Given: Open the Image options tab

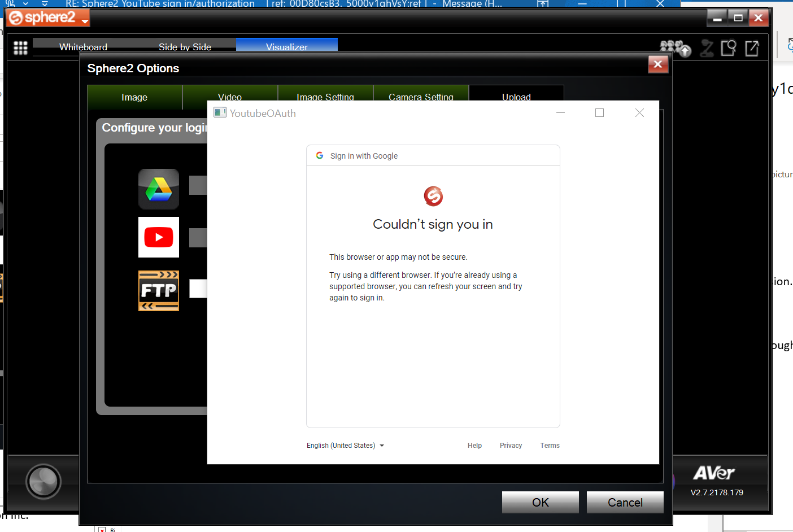Looking at the screenshot, I should 134,97.
